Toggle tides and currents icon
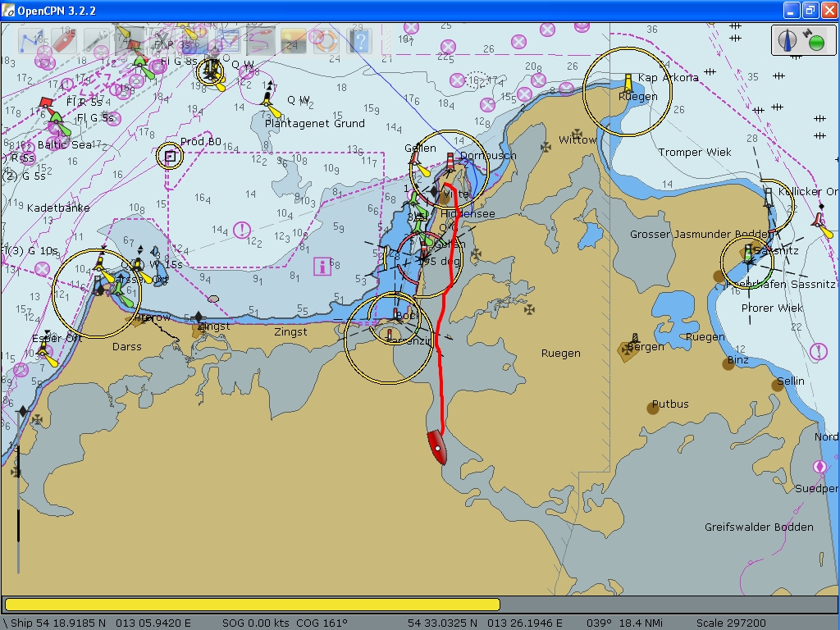This screenshot has height=630, width=840. pyautogui.click(x=195, y=41)
